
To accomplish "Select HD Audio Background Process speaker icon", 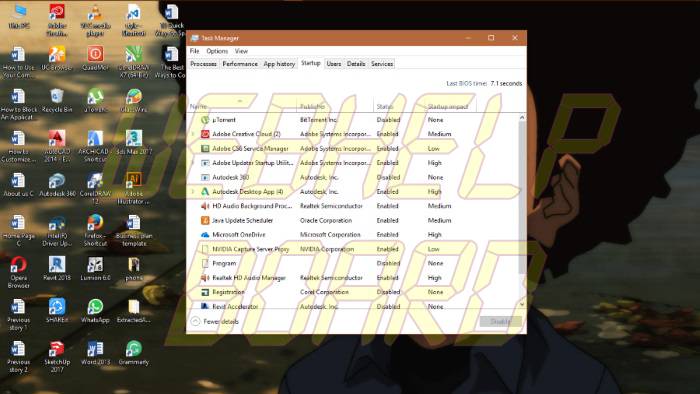I will [x=205, y=206].
